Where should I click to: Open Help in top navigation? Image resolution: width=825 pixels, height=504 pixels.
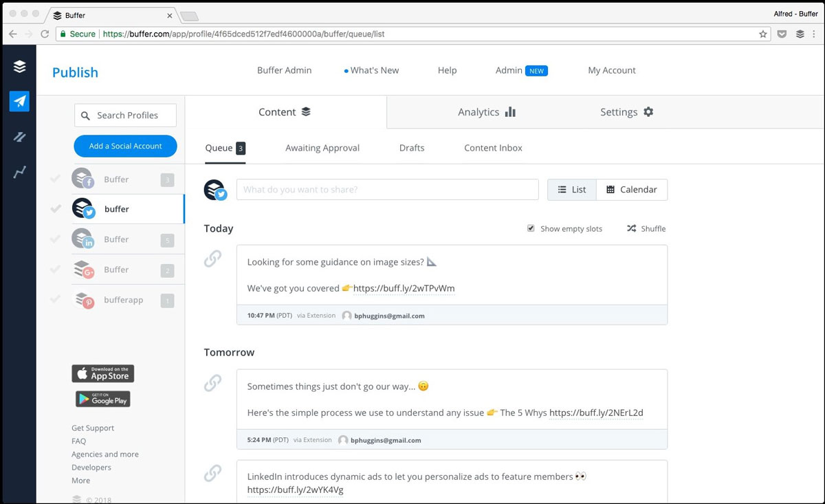pos(447,70)
